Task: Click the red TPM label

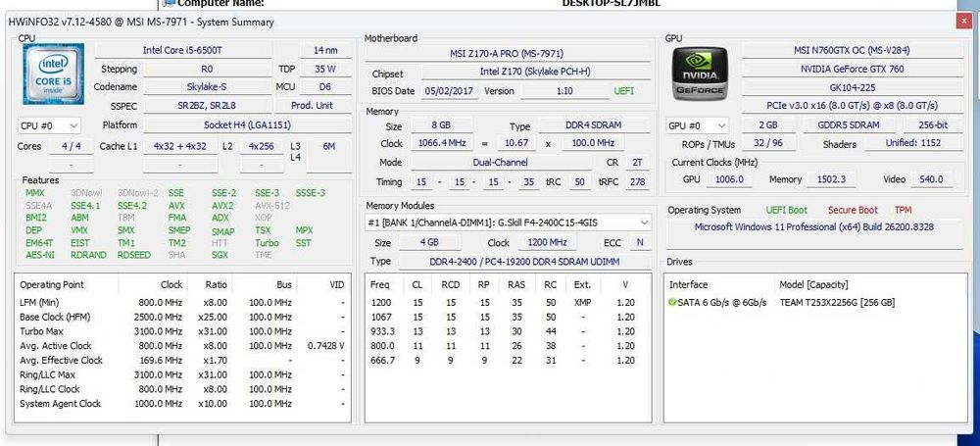Action: (903, 210)
